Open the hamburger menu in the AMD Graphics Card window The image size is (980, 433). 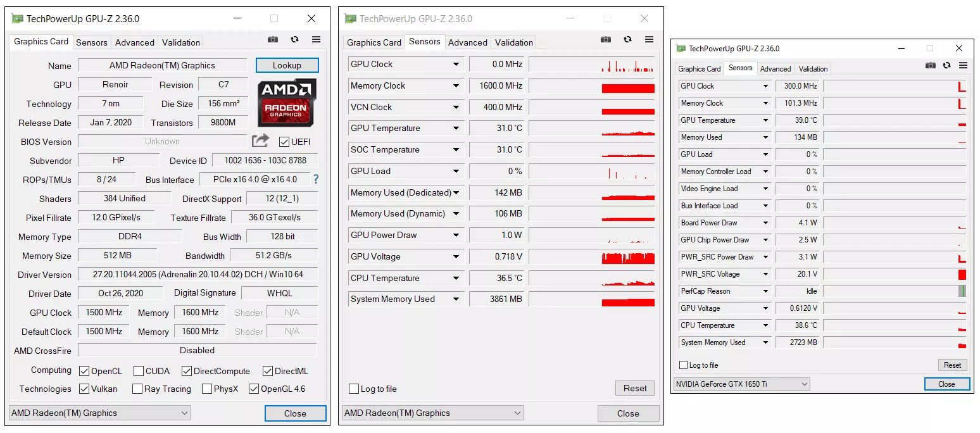point(316,39)
